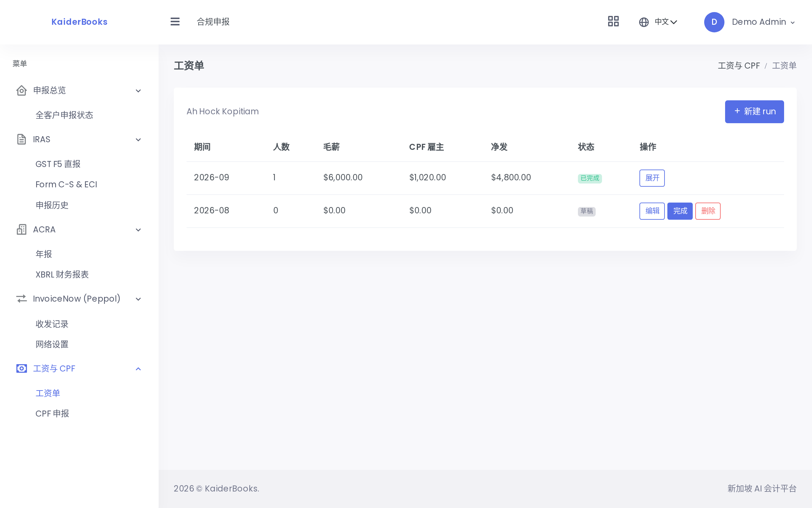Click 编辑 for the 2026-08 run
The image size is (812, 508).
pyautogui.click(x=652, y=211)
